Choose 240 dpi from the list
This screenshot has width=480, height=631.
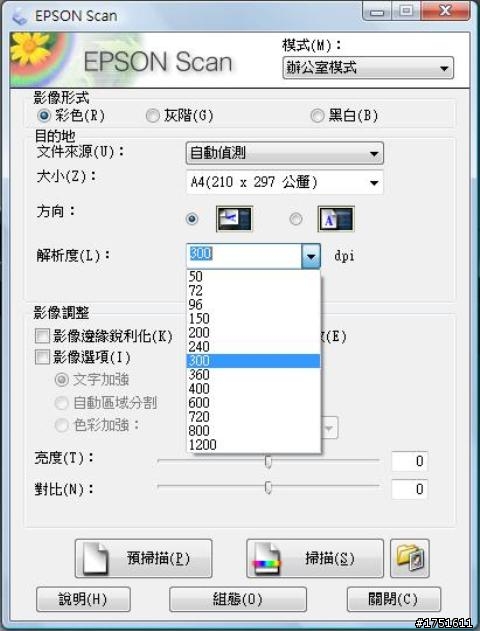pos(253,346)
